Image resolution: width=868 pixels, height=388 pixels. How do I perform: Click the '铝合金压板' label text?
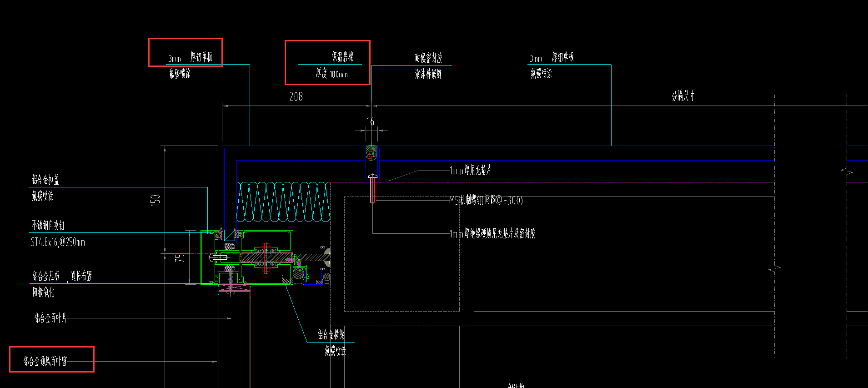click(46, 276)
